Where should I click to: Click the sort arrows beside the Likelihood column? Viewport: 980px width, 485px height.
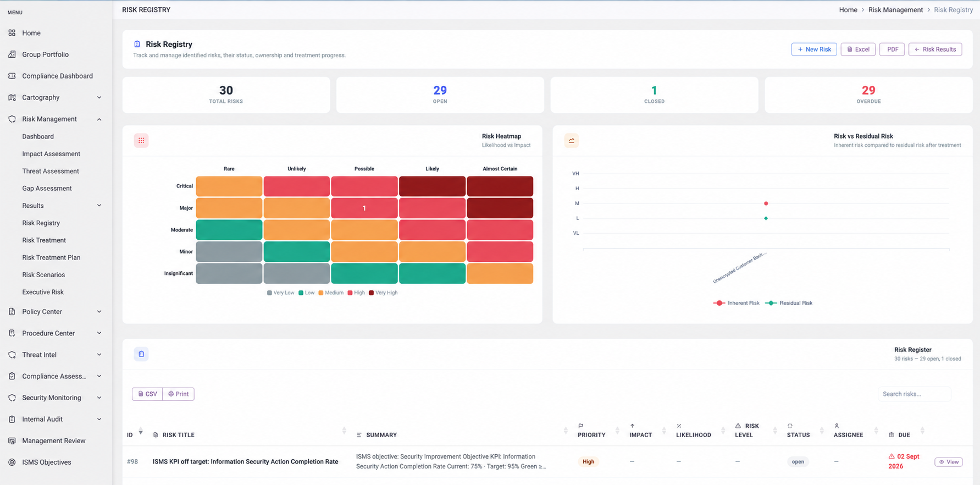pos(723,431)
